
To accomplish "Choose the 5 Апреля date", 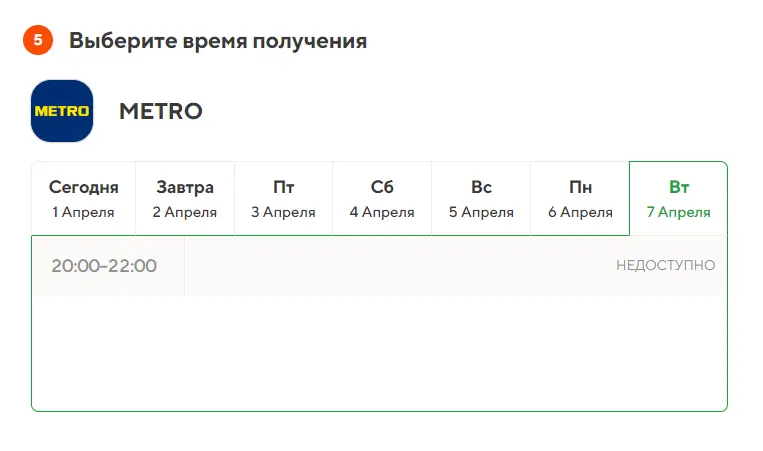I will click(x=481, y=212).
